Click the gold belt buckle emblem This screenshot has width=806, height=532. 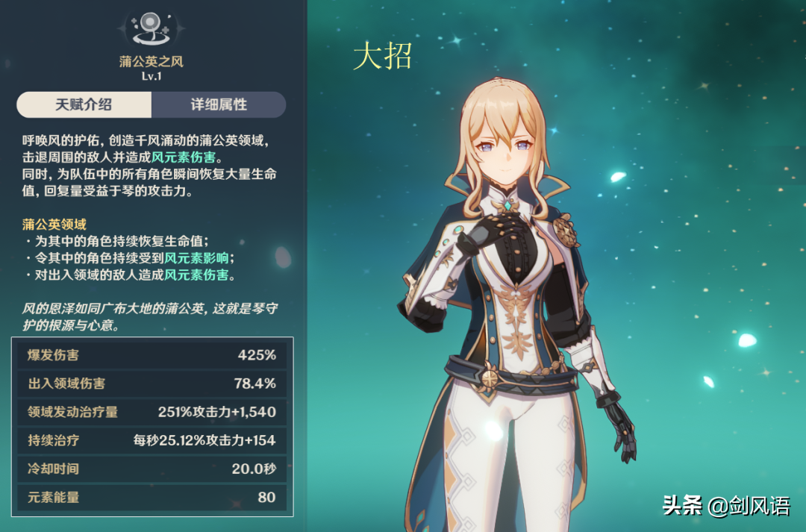coord(490,379)
